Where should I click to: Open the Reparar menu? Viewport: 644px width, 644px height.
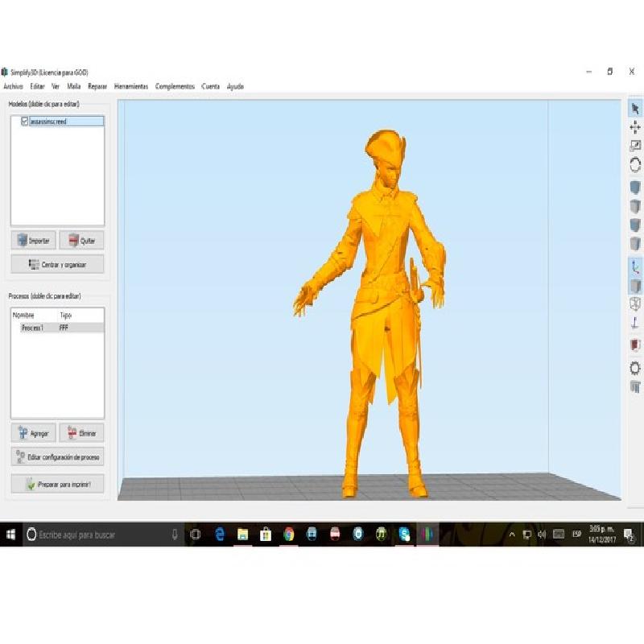pos(97,86)
